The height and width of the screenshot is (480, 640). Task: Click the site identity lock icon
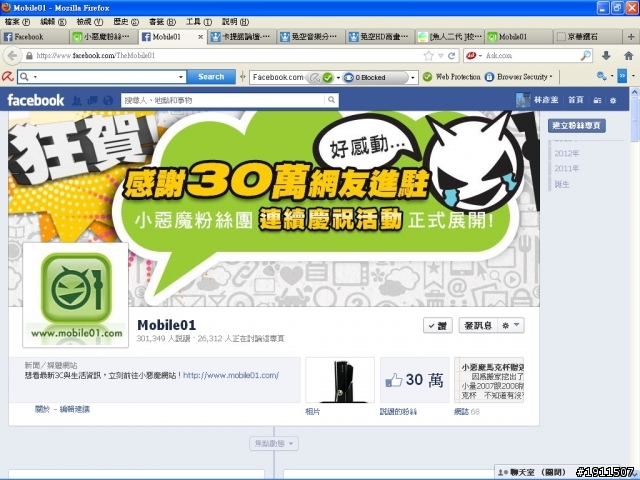point(29,56)
